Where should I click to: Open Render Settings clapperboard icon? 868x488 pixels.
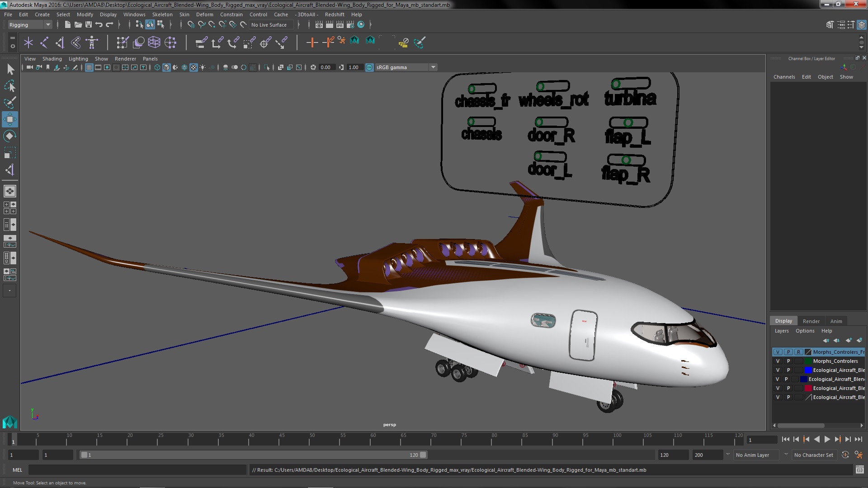[350, 25]
